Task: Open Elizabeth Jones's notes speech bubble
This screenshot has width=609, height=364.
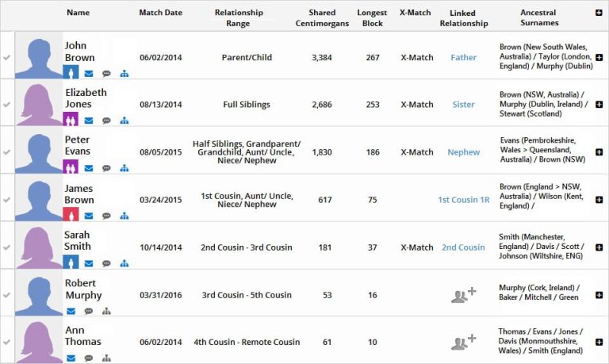Action: click(106, 121)
